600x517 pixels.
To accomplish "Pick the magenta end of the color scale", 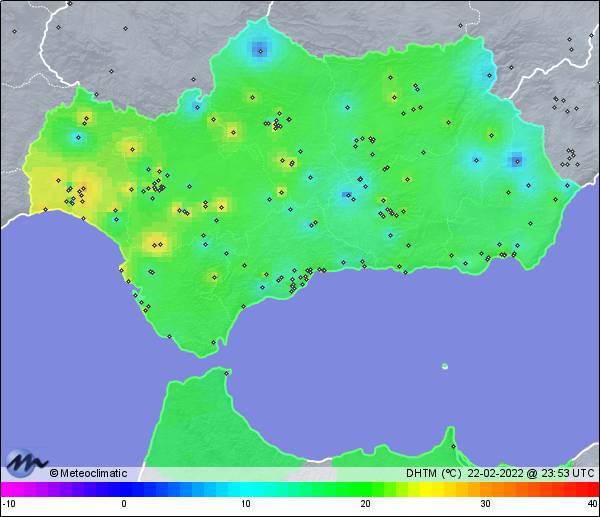I will (8, 489).
